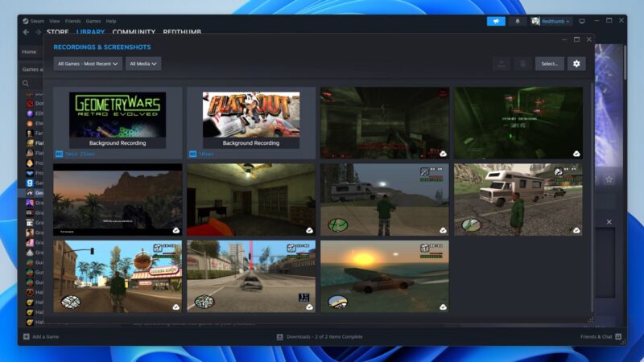Open the Friends menu
The width and height of the screenshot is (644, 362).
click(72, 21)
